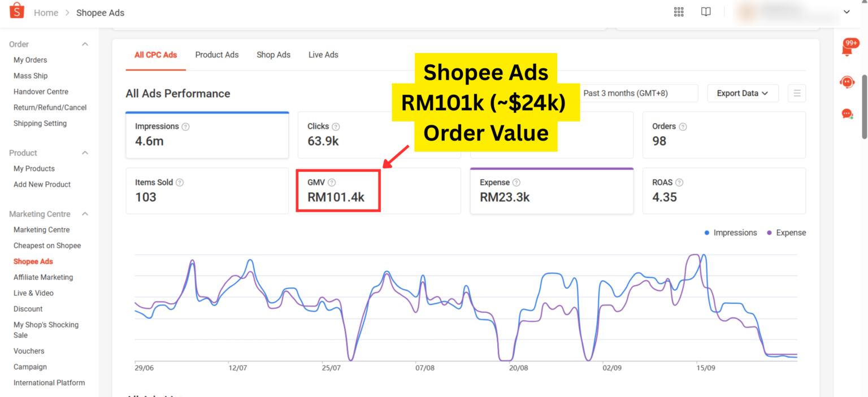
Task: Click the help icon beside ROAS
Action: [679, 182]
